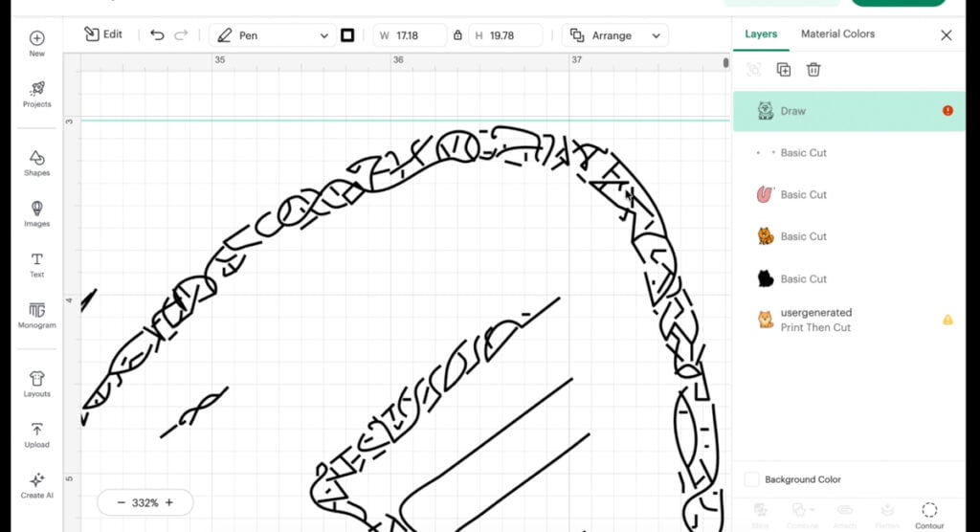Click the height field showing 19.78
This screenshot has height=532, width=980.
(x=505, y=35)
